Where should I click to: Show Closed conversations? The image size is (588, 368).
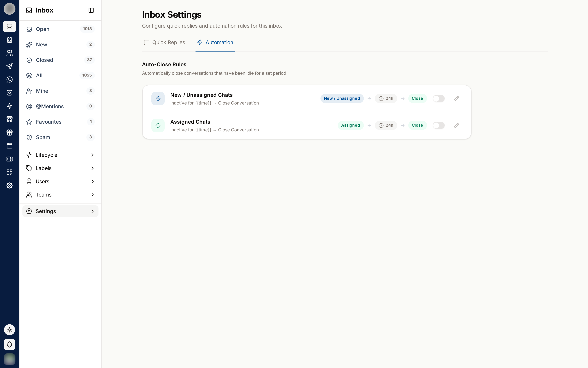point(60,60)
